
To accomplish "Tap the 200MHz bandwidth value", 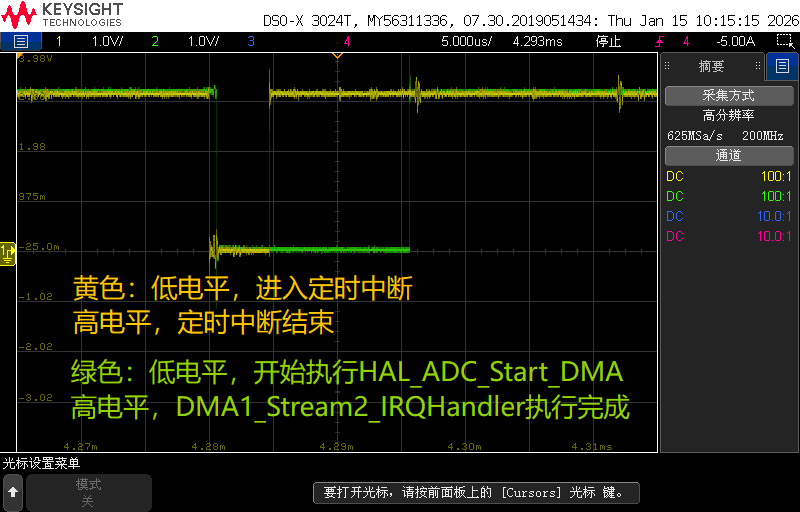I will 763,136.
